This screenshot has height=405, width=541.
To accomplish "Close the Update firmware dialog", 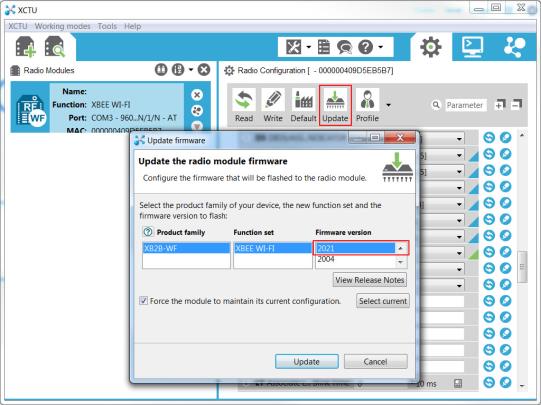I will 400,137.
